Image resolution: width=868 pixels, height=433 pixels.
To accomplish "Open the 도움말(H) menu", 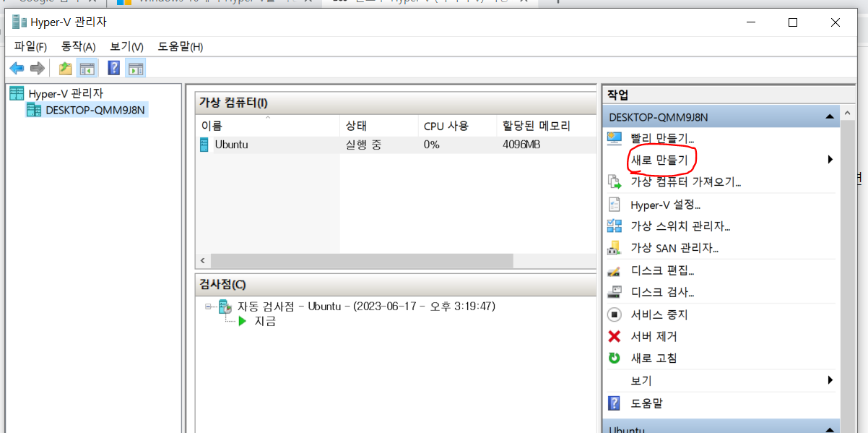I will click(181, 46).
